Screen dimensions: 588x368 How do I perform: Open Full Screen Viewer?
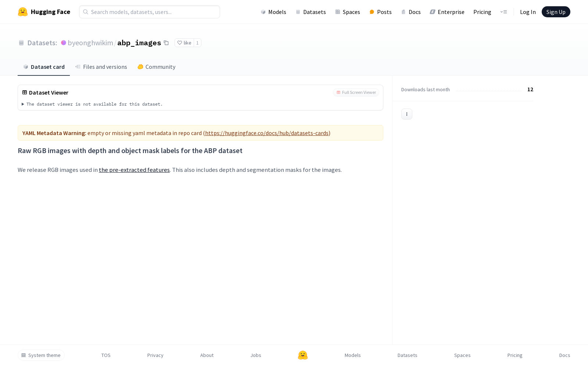point(356,92)
